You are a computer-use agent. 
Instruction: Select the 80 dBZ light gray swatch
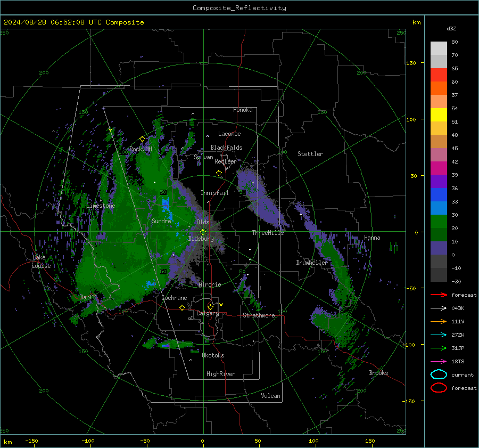coord(439,48)
